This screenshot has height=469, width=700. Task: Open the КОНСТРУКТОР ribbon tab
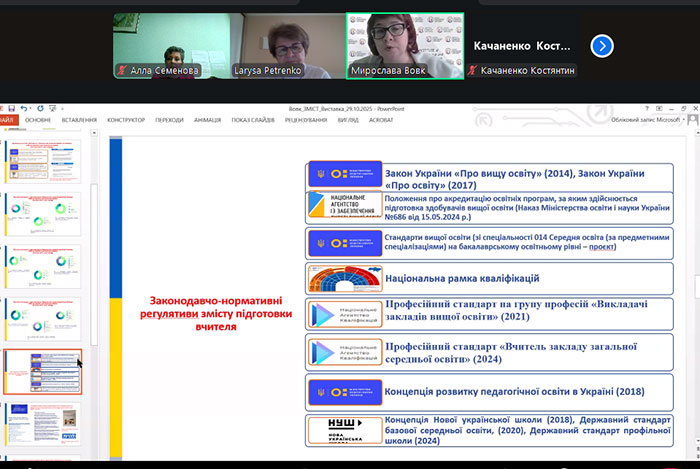pos(126,120)
